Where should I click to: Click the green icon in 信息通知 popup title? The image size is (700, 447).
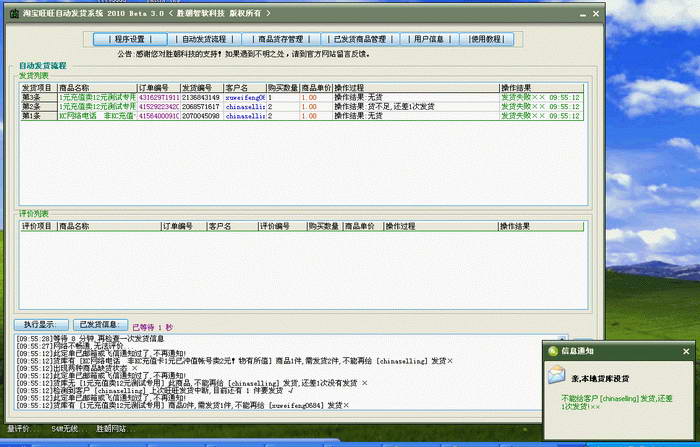tap(553, 351)
